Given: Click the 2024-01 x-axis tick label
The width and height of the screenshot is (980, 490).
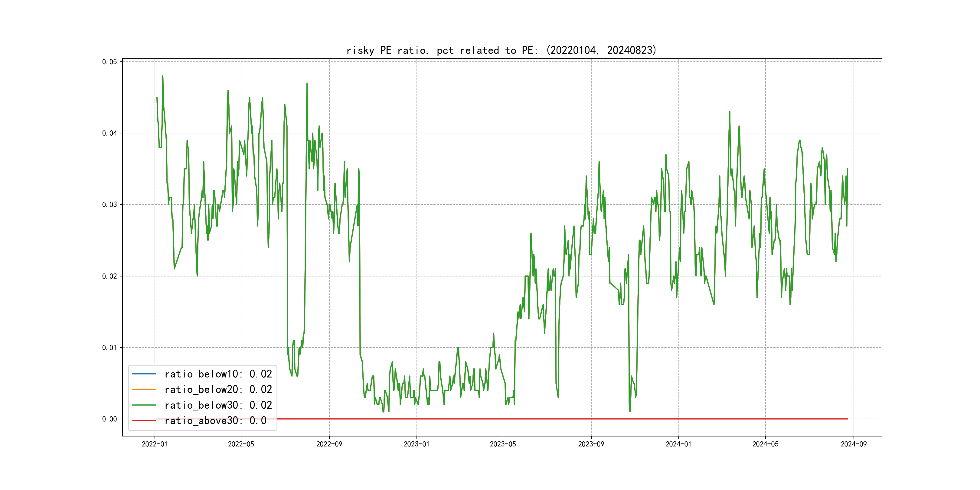Looking at the screenshot, I should pos(678,444).
